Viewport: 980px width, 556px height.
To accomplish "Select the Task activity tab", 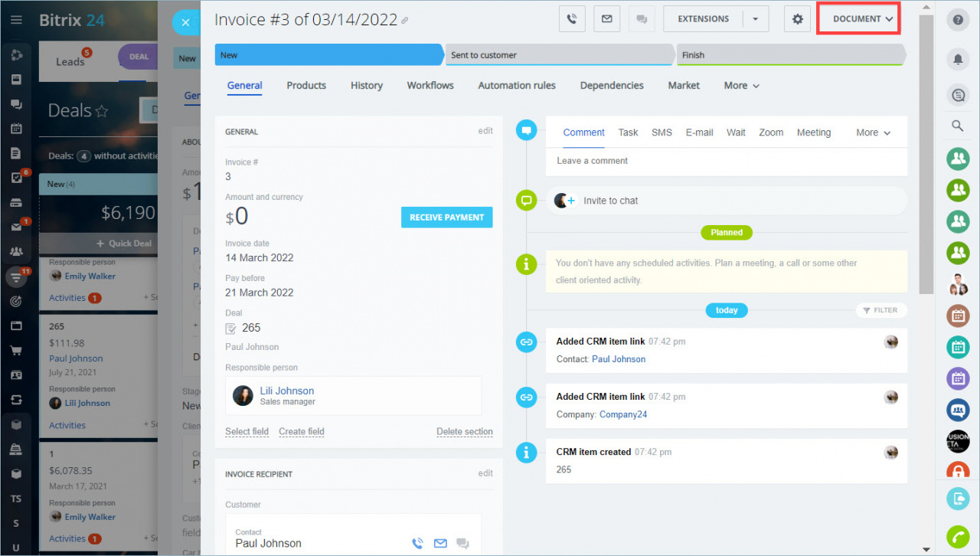I will 629,132.
